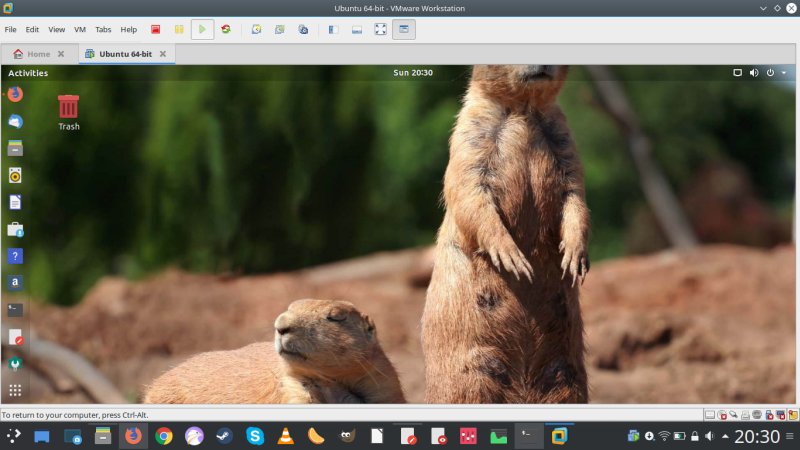This screenshot has width=800, height=450.
Task: Open the VM menu
Action: [80, 30]
